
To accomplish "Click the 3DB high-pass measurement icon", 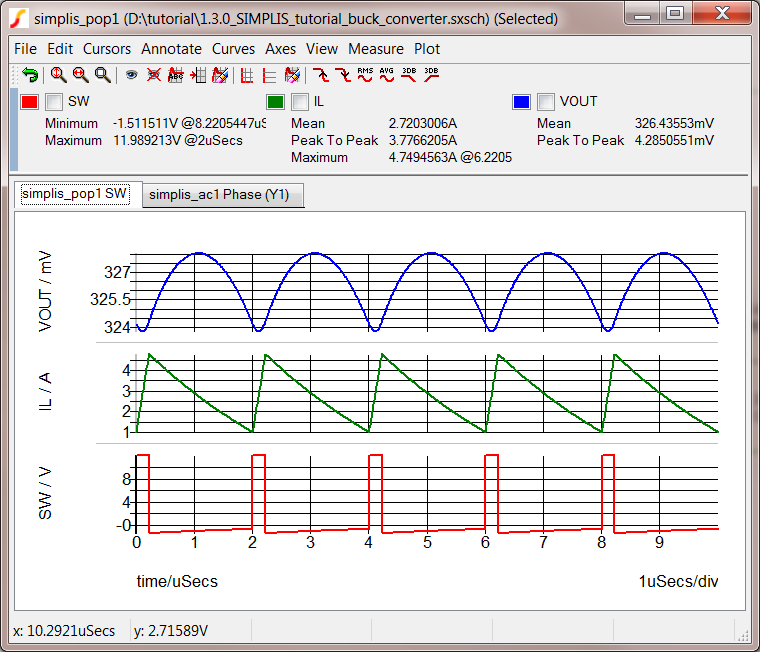I will click(x=431, y=75).
